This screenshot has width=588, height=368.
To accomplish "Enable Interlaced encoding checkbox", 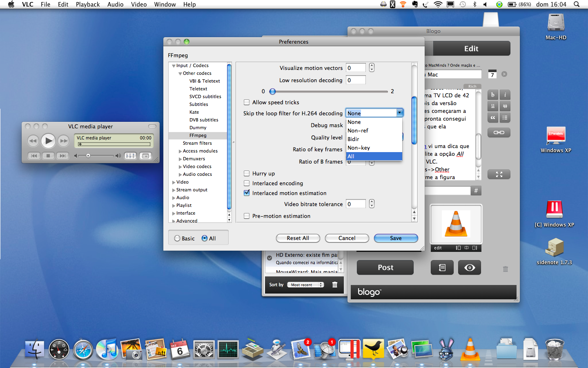I will [247, 183].
